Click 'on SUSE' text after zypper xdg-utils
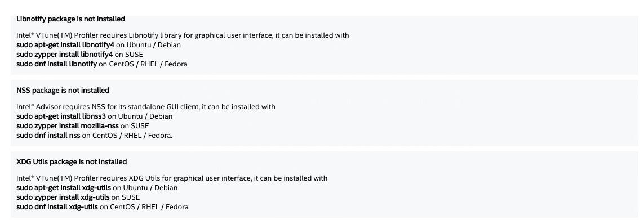 (x=126, y=197)
